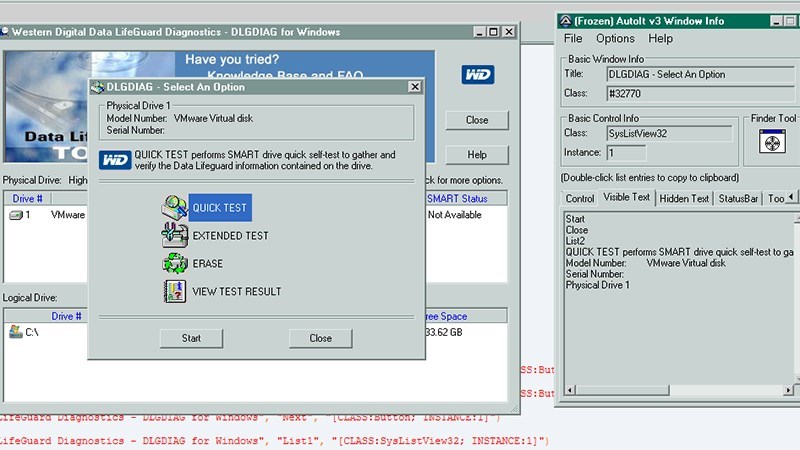Click AutoIt Window Info title bar icon
The image size is (800, 450).
pos(565,21)
